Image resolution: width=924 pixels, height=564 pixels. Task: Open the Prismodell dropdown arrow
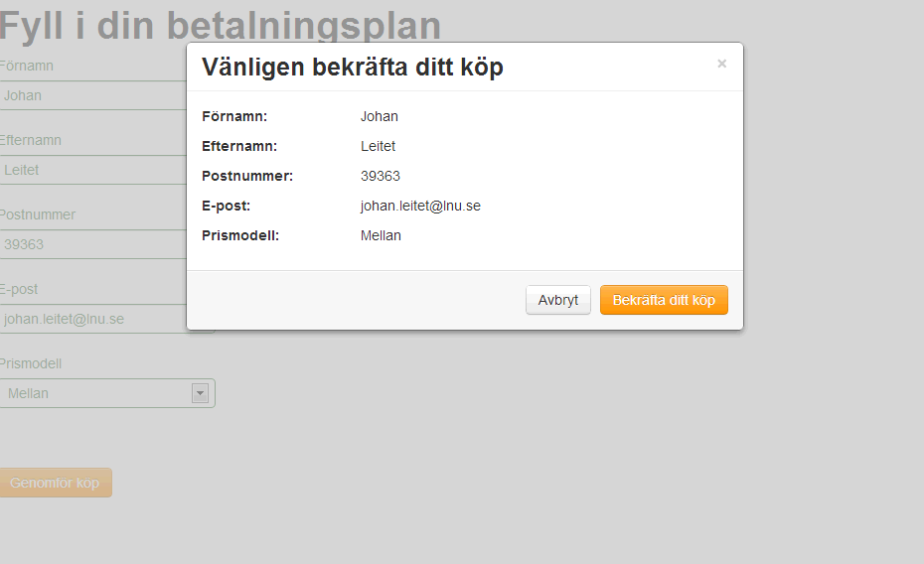pyautogui.click(x=201, y=393)
